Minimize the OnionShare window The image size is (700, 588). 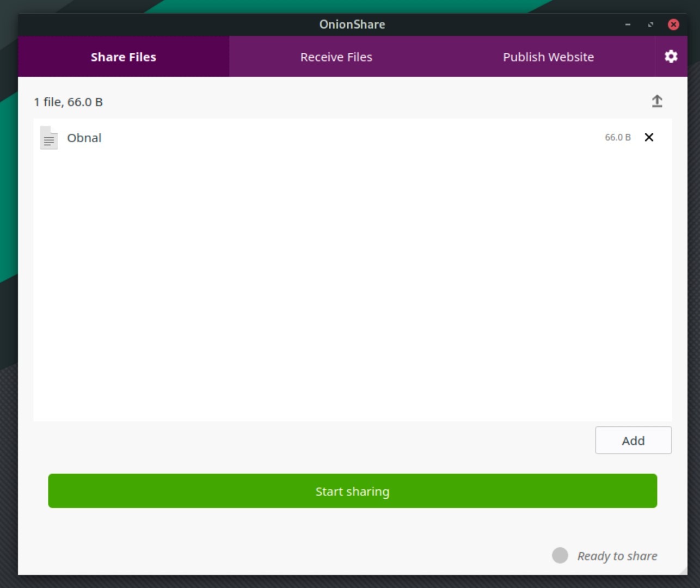click(x=628, y=24)
